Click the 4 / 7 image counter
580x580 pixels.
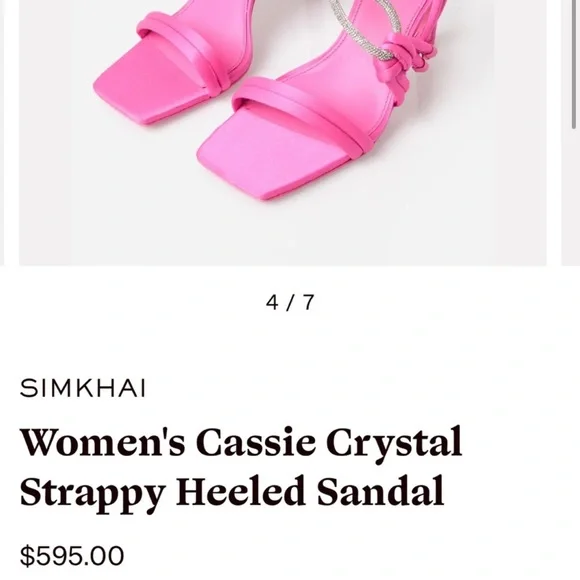coord(290,302)
